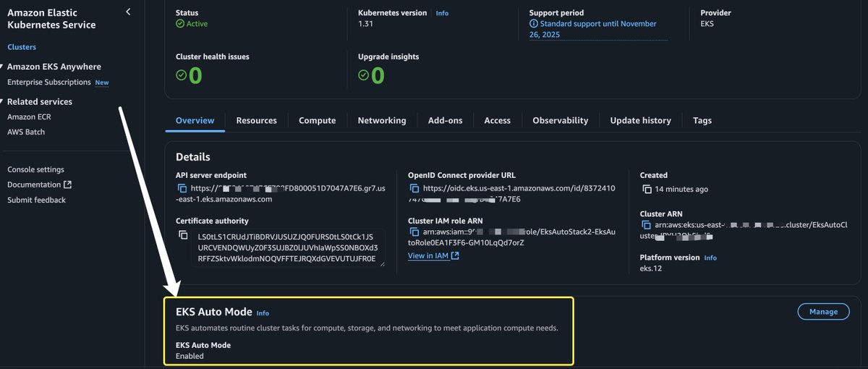The width and height of the screenshot is (868, 369).
Task: Copy the cluster IAM role ARN
Action: [x=414, y=232]
